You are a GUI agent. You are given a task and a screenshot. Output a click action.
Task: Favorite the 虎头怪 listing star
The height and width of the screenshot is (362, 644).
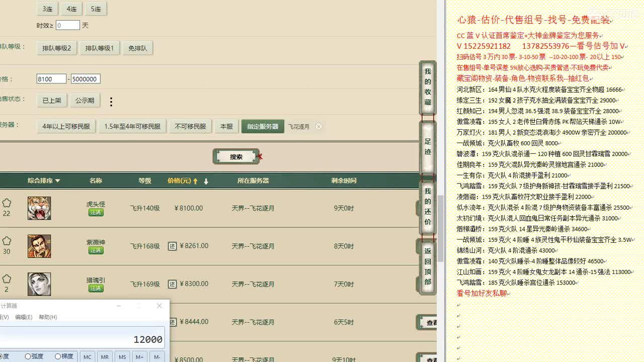point(7,203)
